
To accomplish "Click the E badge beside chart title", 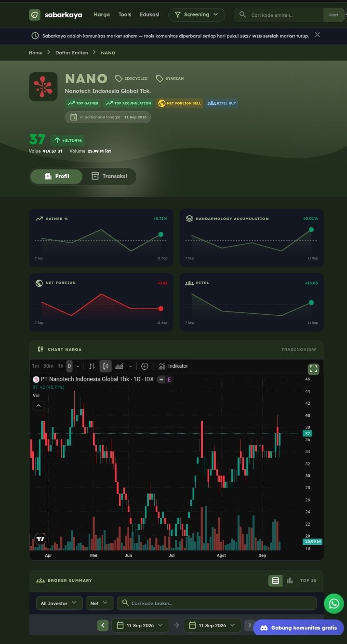I will click(169, 379).
